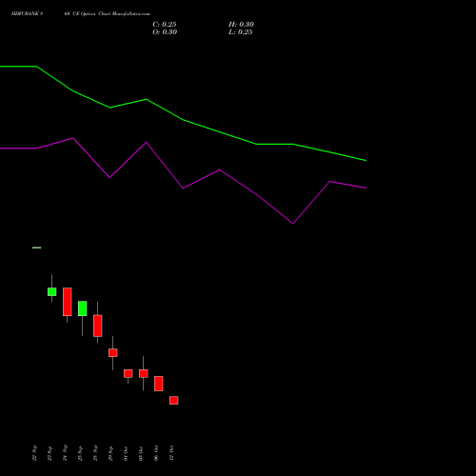
Task: Click the 24 Sep date label
Action: click(x=65, y=453)
